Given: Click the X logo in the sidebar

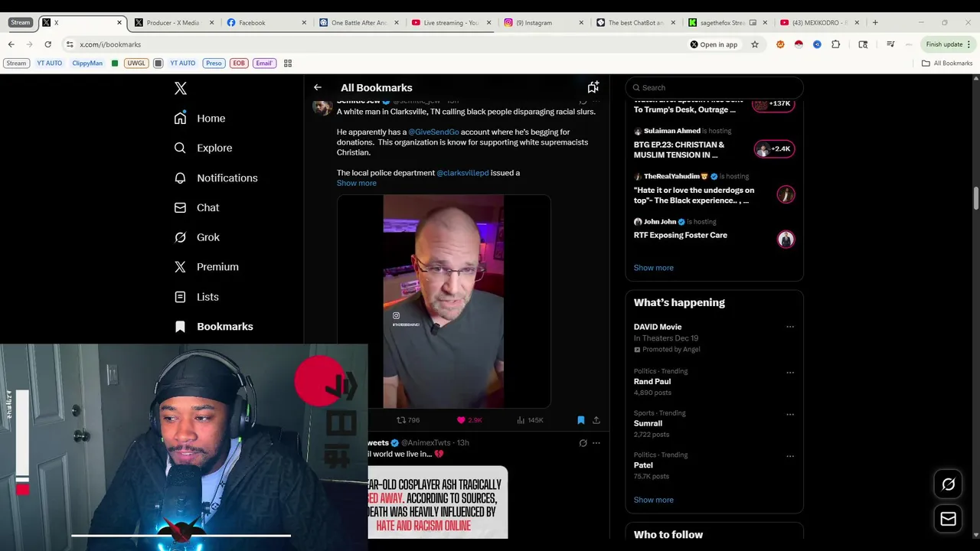Looking at the screenshot, I should [x=181, y=89].
